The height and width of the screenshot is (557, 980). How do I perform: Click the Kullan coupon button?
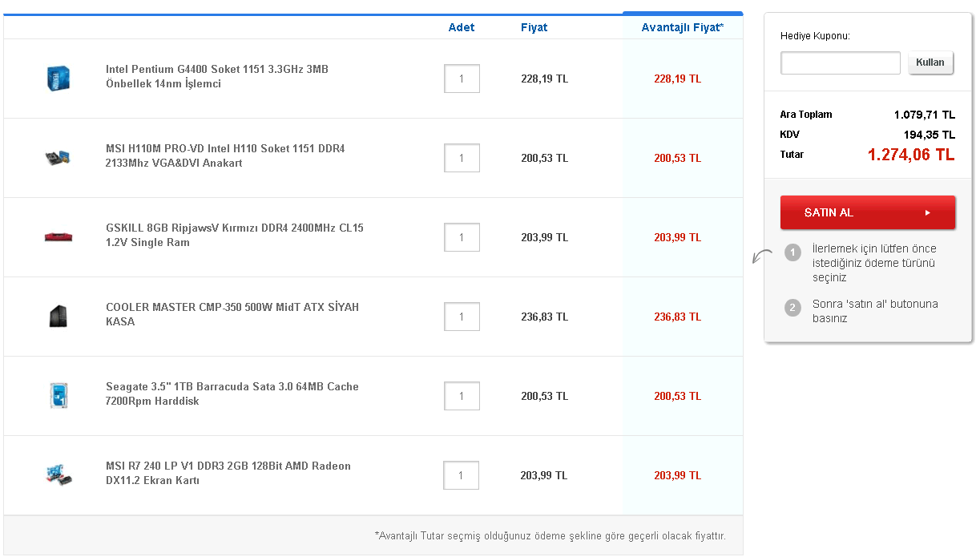[930, 63]
